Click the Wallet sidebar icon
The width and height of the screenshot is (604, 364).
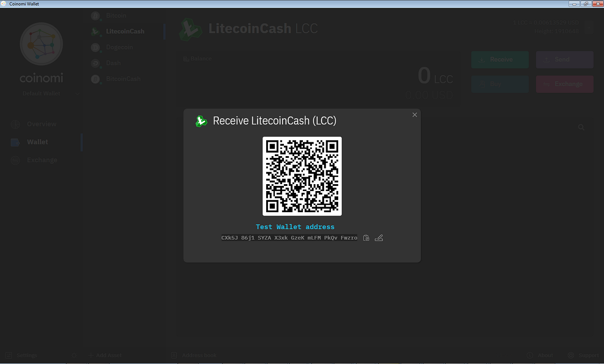point(16,142)
